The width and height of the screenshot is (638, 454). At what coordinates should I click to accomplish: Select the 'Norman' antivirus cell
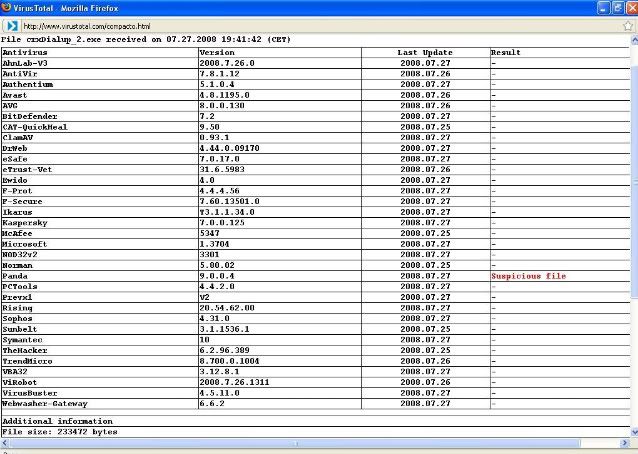pyautogui.click(x=100, y=265)
